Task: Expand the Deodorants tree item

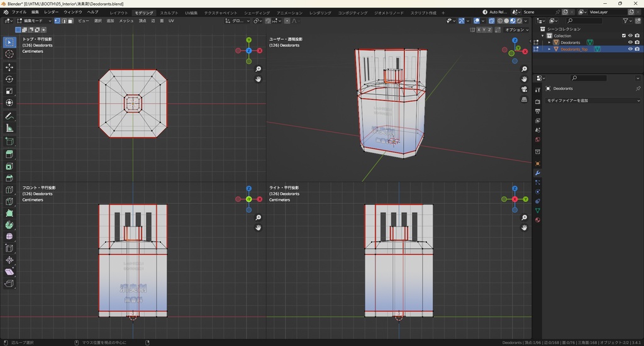Action: pos(549,42)
